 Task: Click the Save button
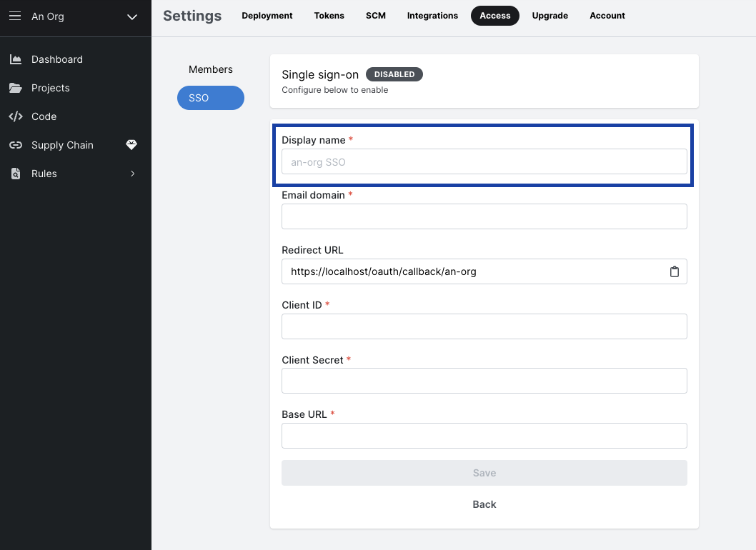[484, 472]
